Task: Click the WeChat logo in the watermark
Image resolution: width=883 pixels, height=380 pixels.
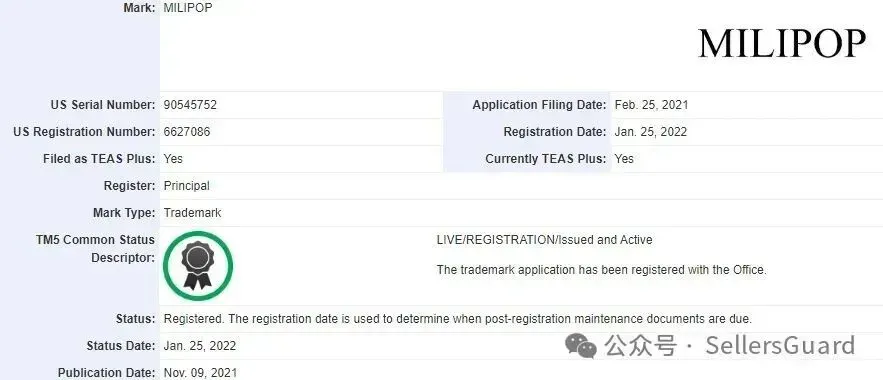Action: coord(581,345)
